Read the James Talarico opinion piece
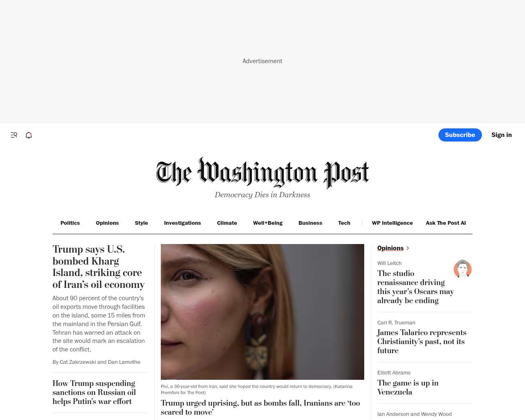525x420 pixels. tap(422, 341)
